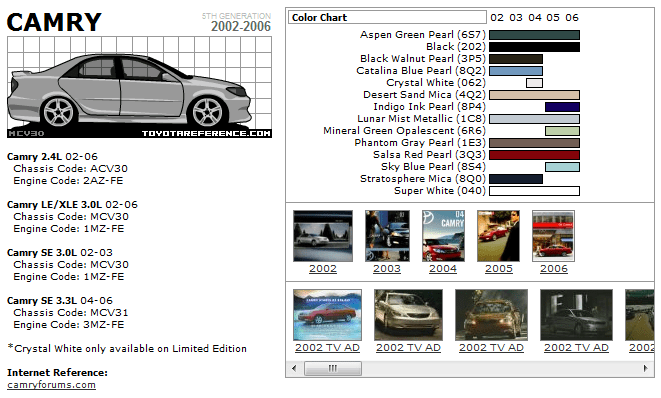Click the Crystal White swatch
661x398 pixels.
535,83
